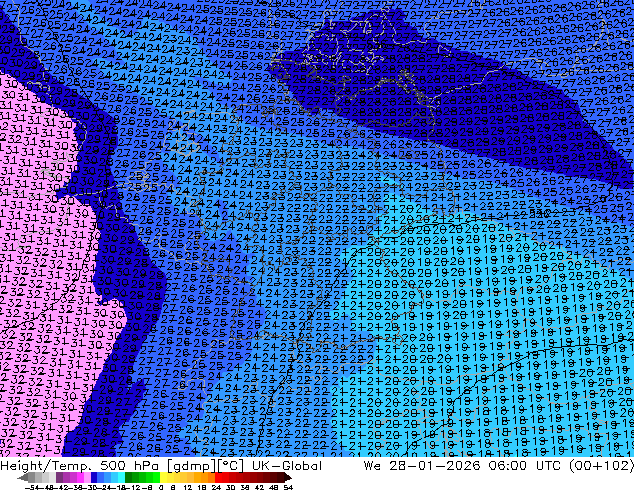Image resolution: width=634 pixels, height=490 pixels.
Task: Click the '(00+102)' forecast hour text
Action: 601,466
